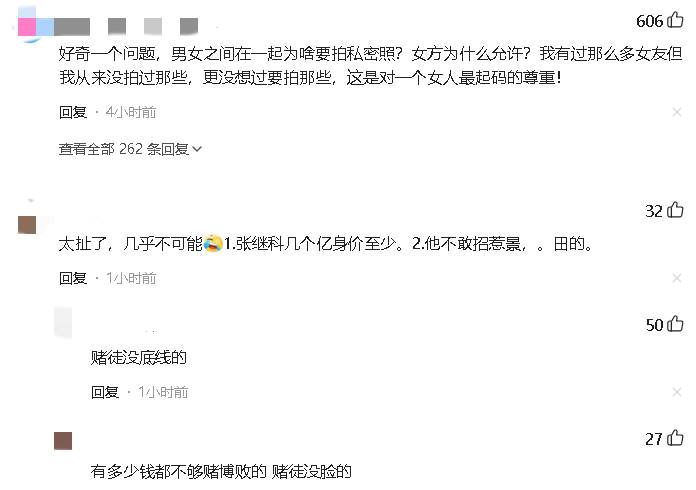The width and height of the screenshot is (696, 490).
Task: Reply to the 赌徒没底线的 comment
Action: [105, 392]
